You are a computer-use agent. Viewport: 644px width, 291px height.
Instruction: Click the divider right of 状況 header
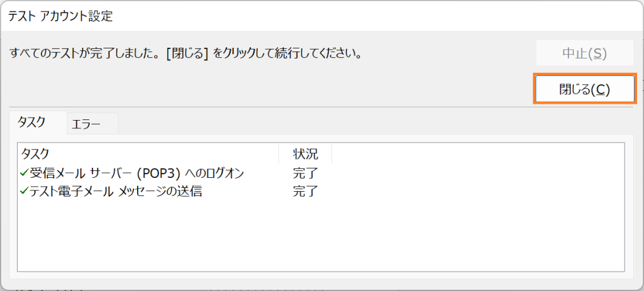pyautogui.click(x=331, y=153)
